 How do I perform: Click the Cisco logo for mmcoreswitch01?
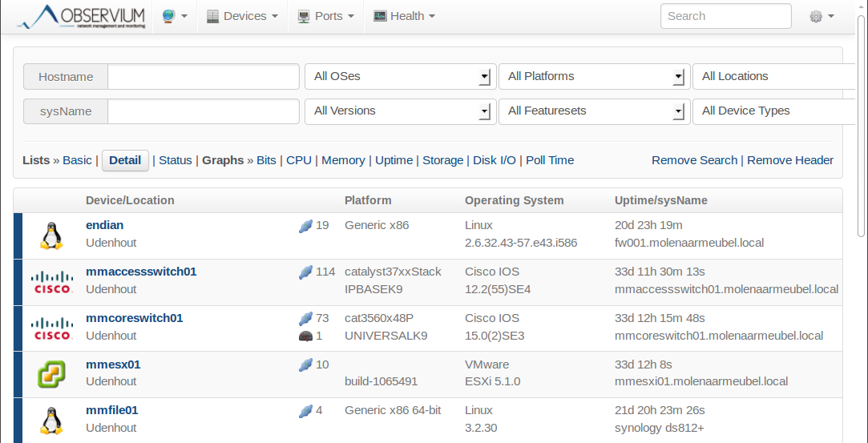pyautogui.click(x=52, y=328)
